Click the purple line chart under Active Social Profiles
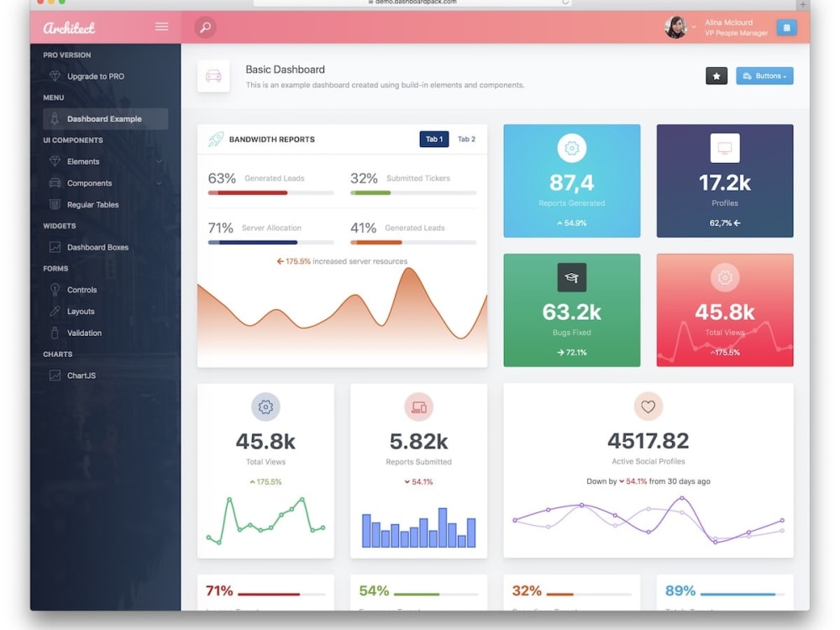The image size is (840, 630). [648, 520]
